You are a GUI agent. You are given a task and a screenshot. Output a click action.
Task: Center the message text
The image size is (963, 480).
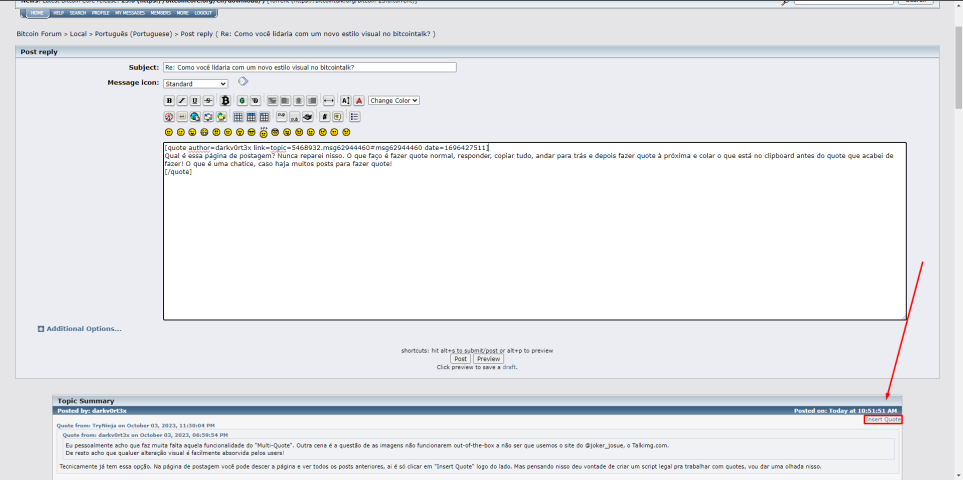(298, 101)
